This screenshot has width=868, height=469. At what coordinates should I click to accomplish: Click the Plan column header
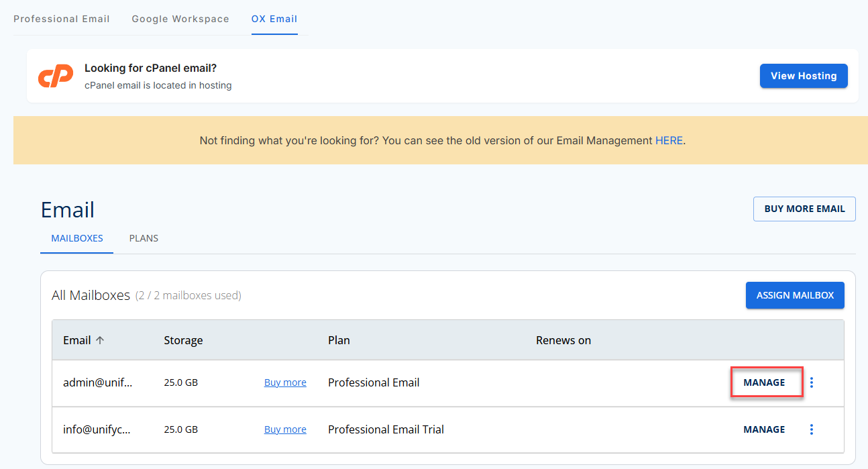(339, 340)
